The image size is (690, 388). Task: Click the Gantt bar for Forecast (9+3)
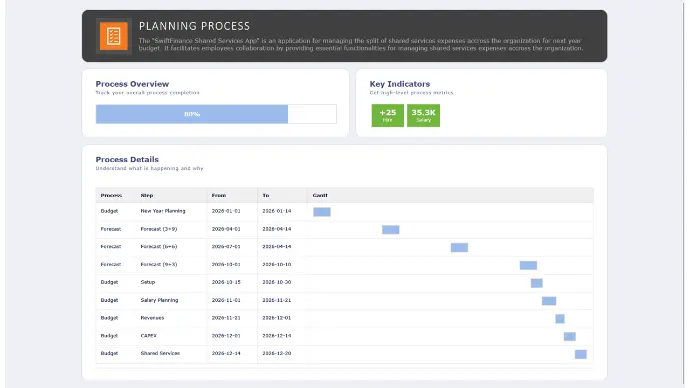[x=528, y=265]
